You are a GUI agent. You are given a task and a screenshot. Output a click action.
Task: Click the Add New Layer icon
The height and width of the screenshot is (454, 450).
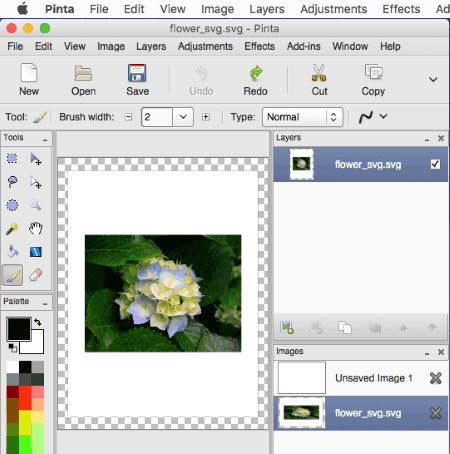pos(287,328)
